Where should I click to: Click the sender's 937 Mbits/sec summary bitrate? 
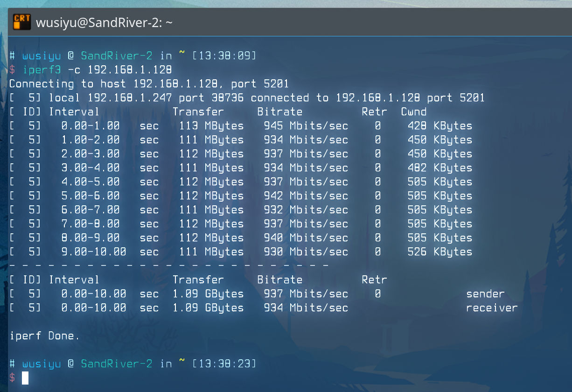pyautogui.click(x=306, y=294)
